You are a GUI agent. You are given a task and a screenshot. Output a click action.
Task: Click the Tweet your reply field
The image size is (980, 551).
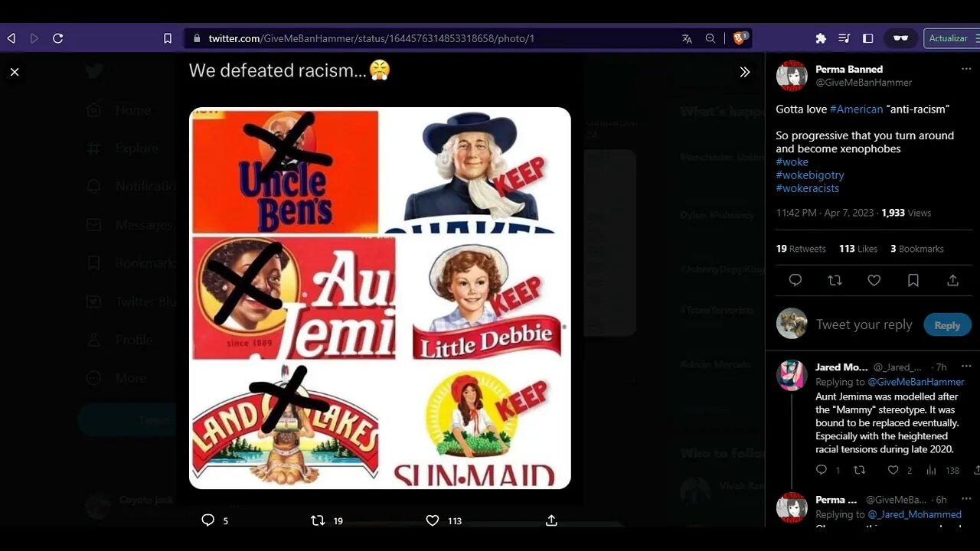tap(864, 324)
